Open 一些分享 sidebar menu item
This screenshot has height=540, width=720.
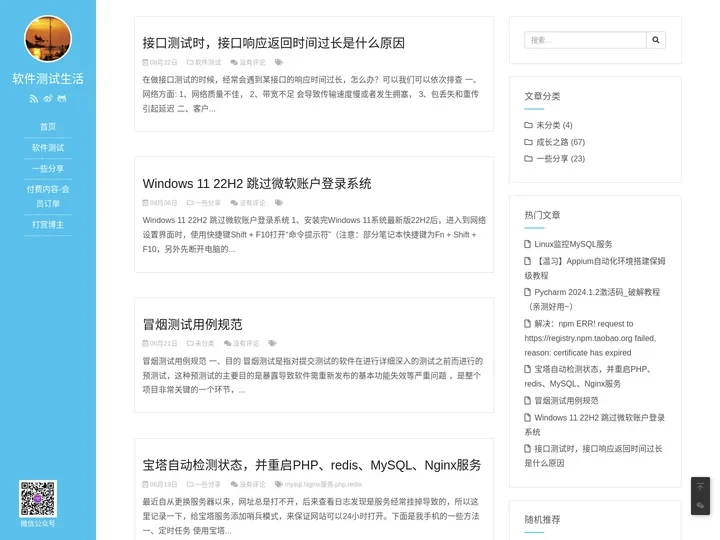(48, 169)
